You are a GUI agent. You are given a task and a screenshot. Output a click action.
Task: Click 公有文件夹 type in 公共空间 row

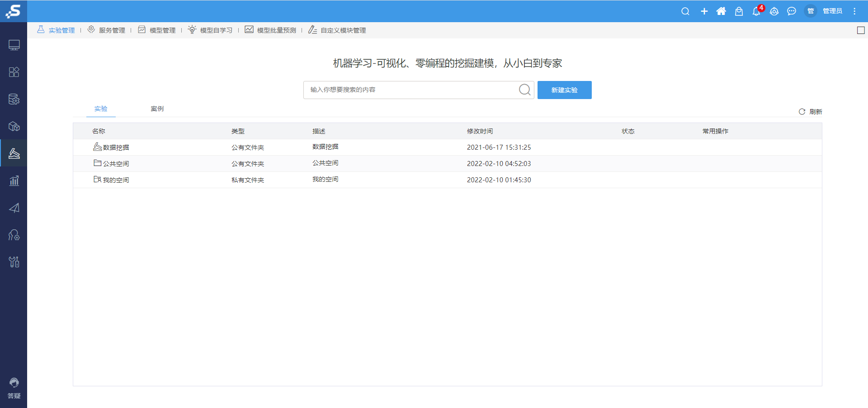(x=248, y=164)
